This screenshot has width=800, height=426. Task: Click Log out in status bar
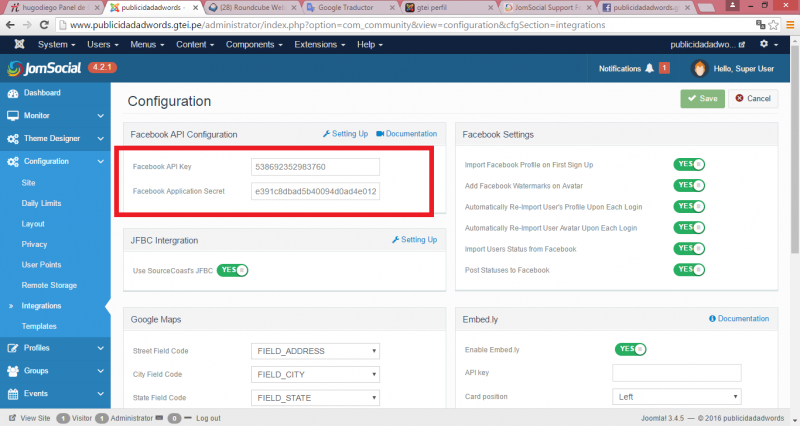(208, 418)
